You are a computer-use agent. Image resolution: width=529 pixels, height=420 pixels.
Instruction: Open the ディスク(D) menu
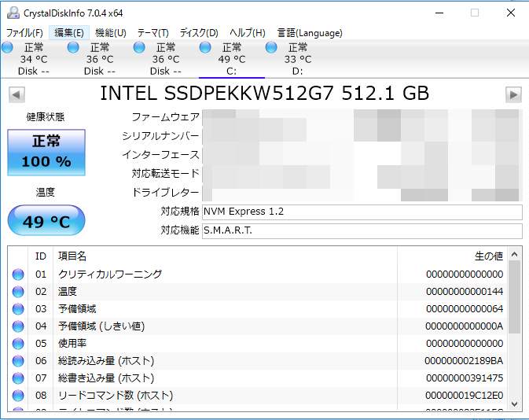[x=199, y=33]
